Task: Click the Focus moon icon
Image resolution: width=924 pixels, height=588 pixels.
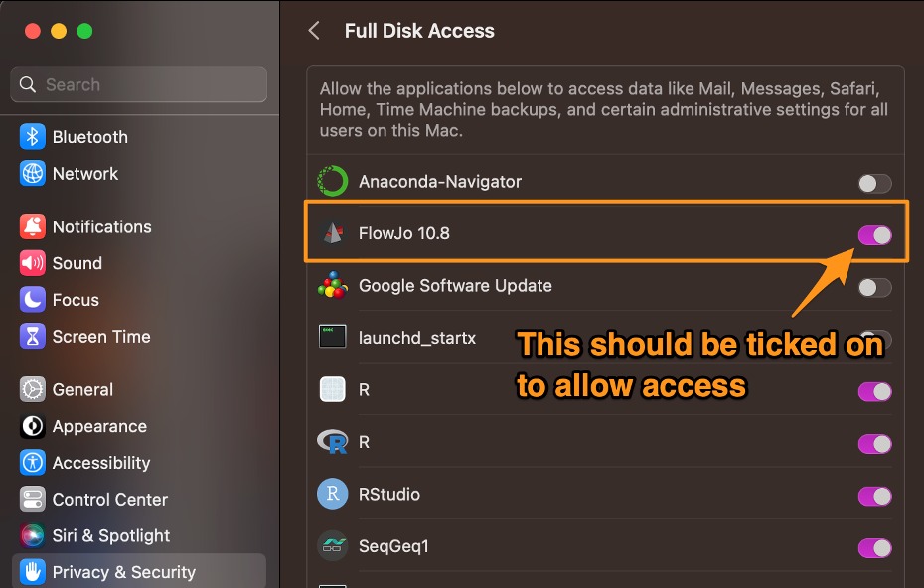Action: pyautogui.click(x=33, y=300)
